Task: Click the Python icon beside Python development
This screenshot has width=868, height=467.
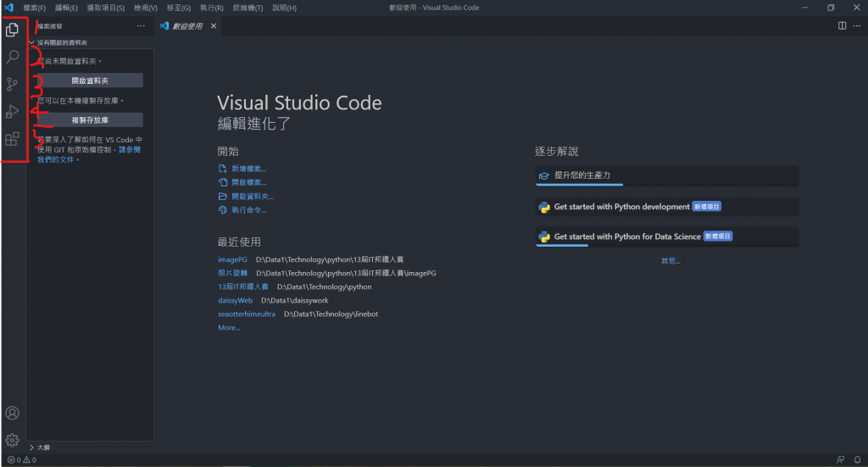Action: 544,207
